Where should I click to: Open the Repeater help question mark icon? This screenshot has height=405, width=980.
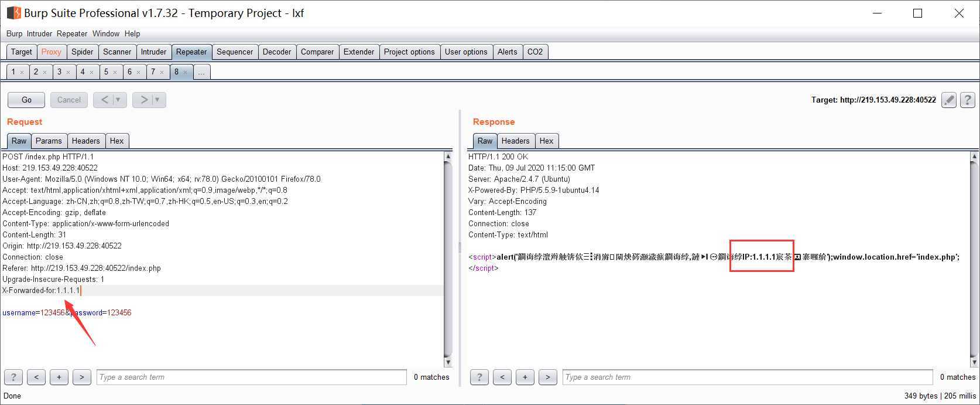coord(968,100)
